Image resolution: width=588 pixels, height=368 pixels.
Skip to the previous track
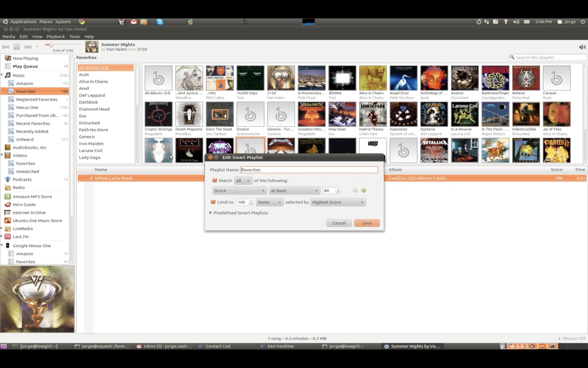(x=6, y=47)
